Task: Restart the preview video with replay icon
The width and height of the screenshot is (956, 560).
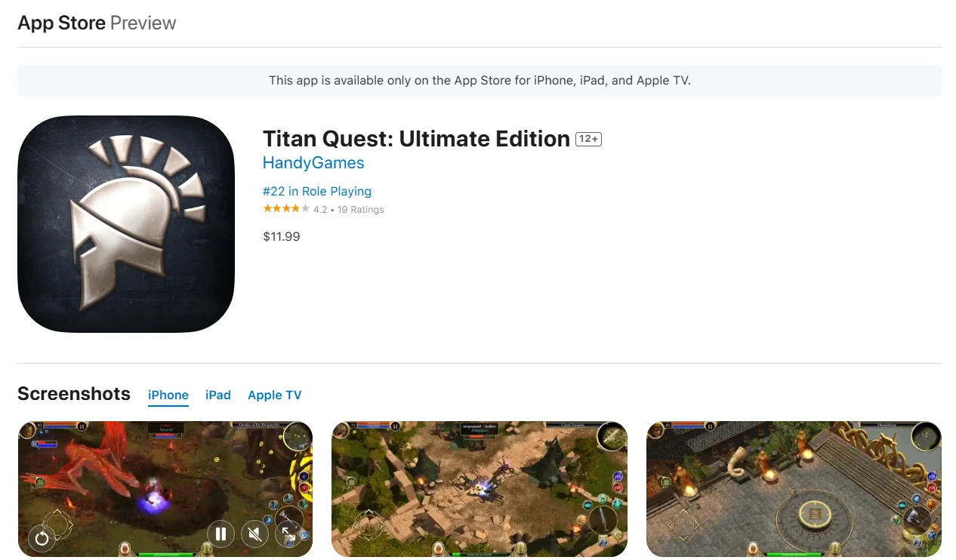Action: (x=42, y=538)
